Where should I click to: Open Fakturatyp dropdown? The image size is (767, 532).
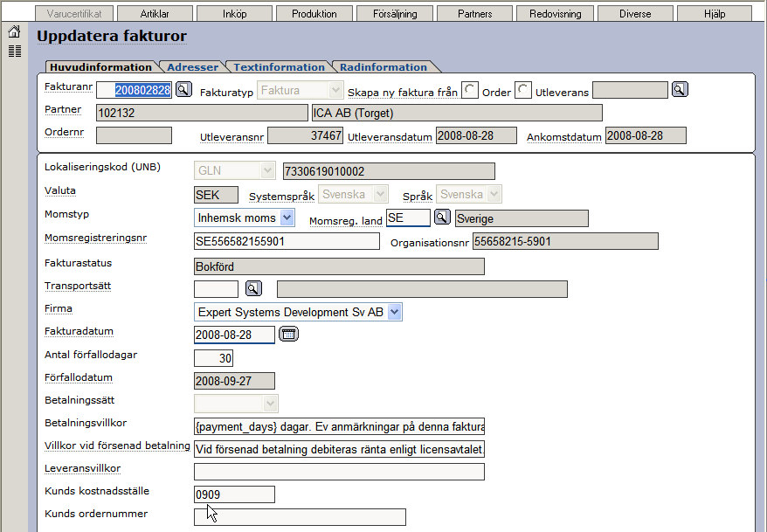(300, 91)
